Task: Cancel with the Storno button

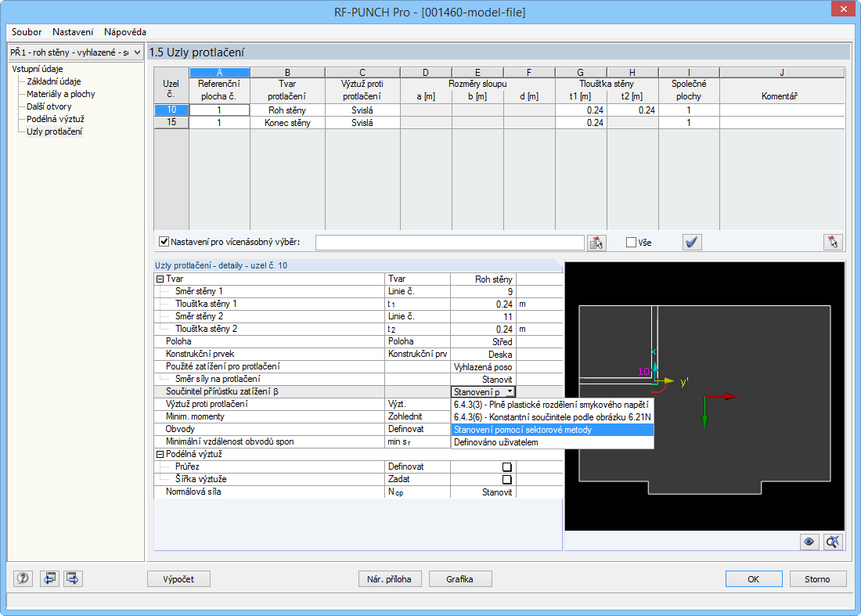Action: pyautogui.click(x=817, y=578)
